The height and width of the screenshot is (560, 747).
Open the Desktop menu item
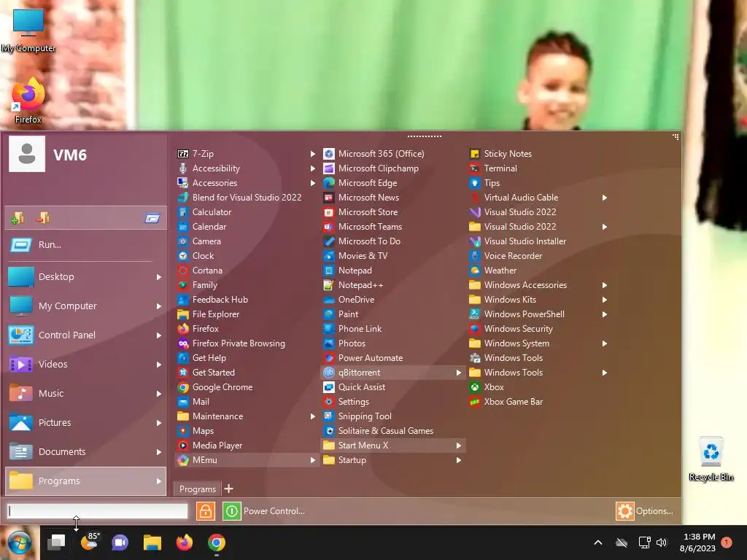click(86, 276)
